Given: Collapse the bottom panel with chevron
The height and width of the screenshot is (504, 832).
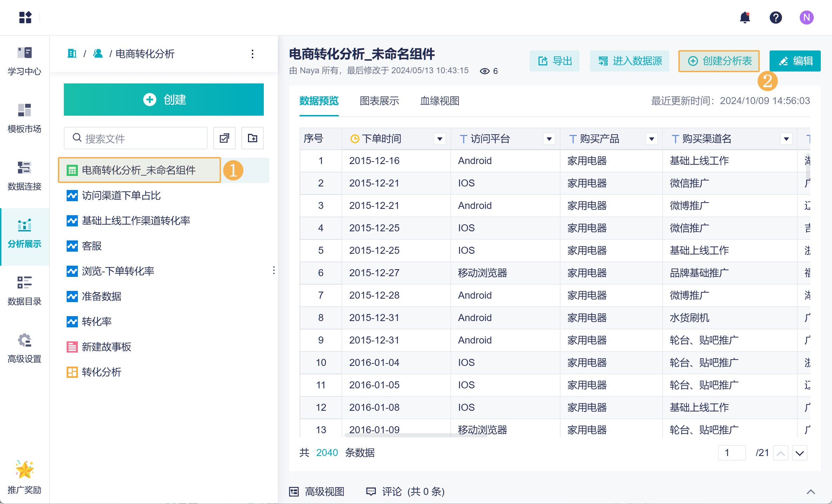Looking at the screenshot, I should tap(811, 492).
